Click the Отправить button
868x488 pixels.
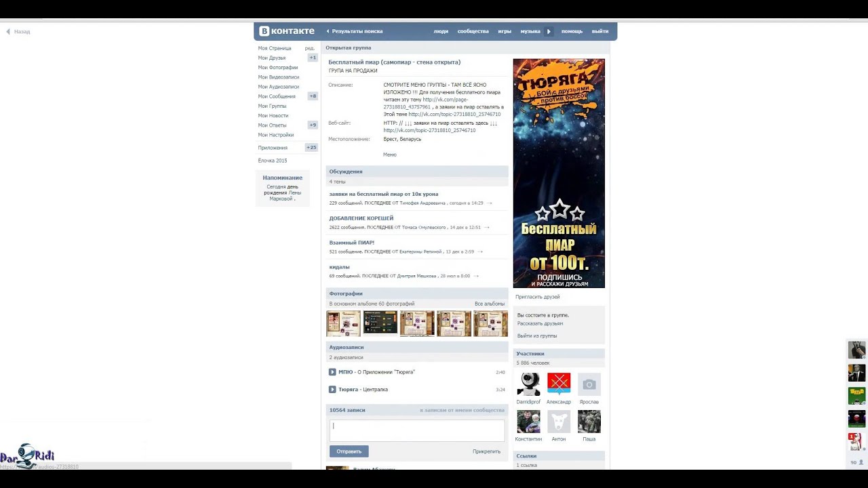349,451
